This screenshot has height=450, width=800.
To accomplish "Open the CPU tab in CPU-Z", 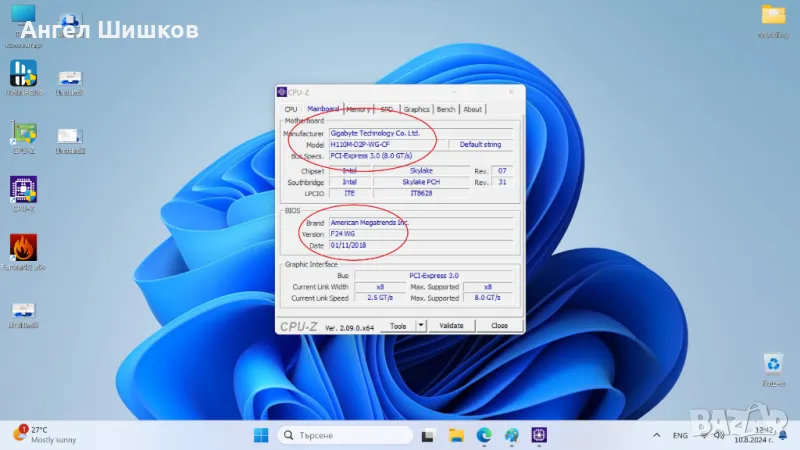I will click(291, 109).
